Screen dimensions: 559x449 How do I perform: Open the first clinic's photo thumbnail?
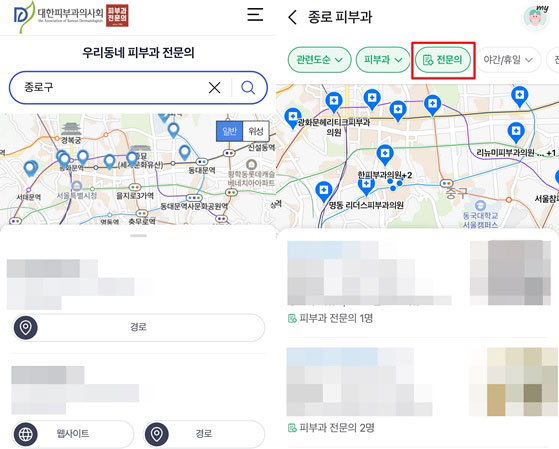click(x=511, y=272)
